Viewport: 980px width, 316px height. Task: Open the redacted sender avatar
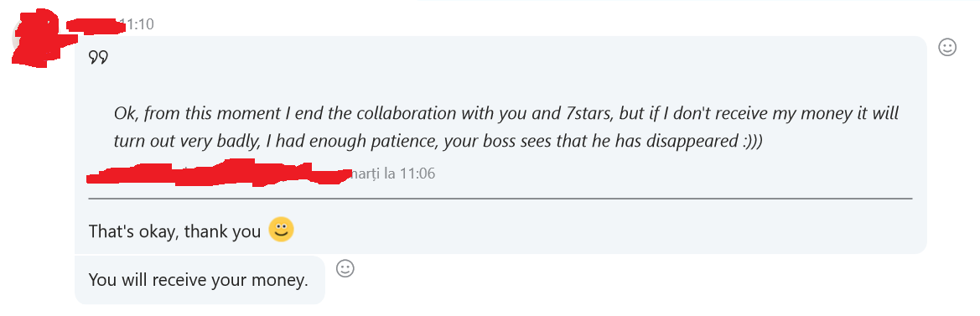pos(34,38)
